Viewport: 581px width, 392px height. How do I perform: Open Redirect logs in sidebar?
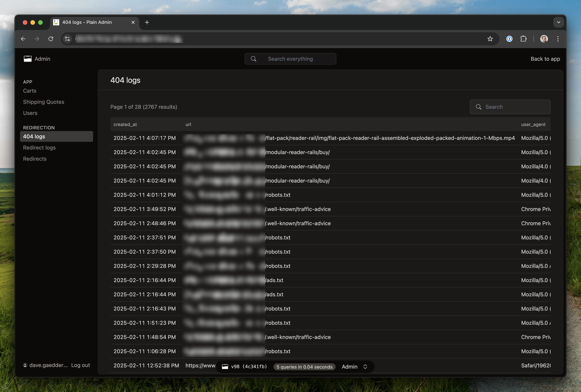click(39, 148)
